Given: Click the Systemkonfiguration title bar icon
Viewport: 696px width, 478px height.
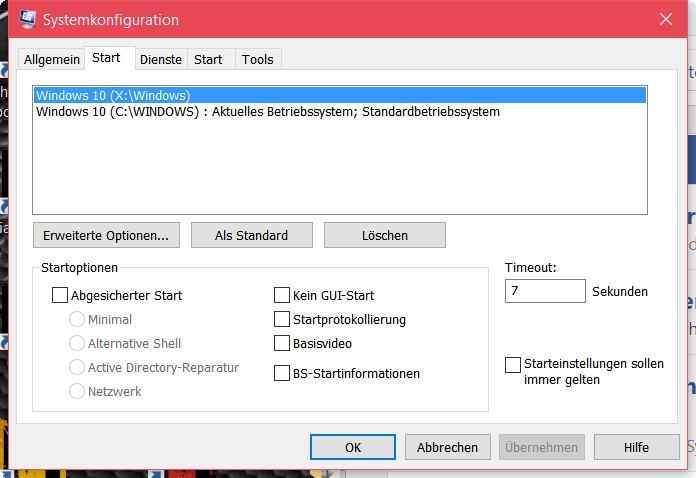Looking at the screenshot, I should [28, 19].
